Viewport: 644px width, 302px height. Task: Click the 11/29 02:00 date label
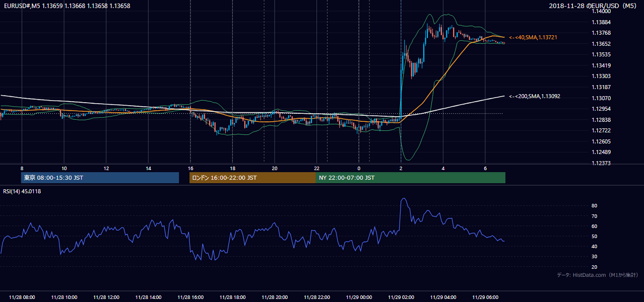401,297
